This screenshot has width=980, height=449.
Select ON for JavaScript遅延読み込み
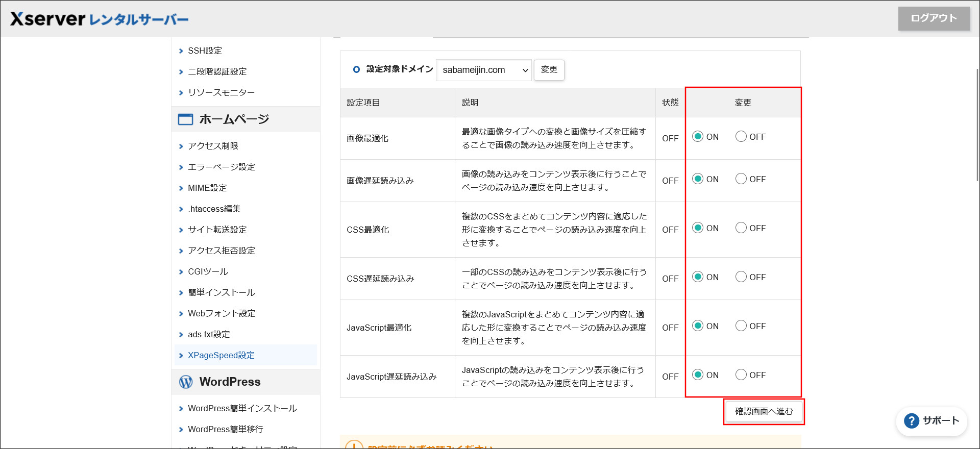pos(698,375)
